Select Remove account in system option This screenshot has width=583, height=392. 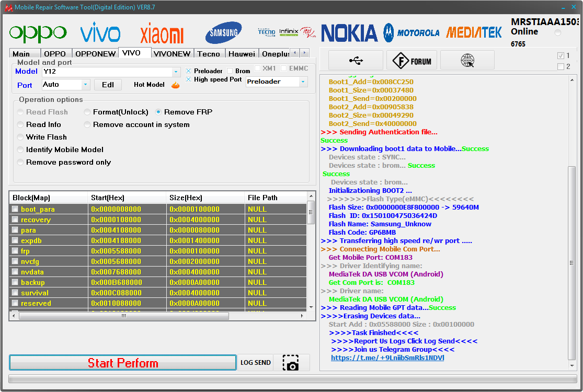pos(87,124)
